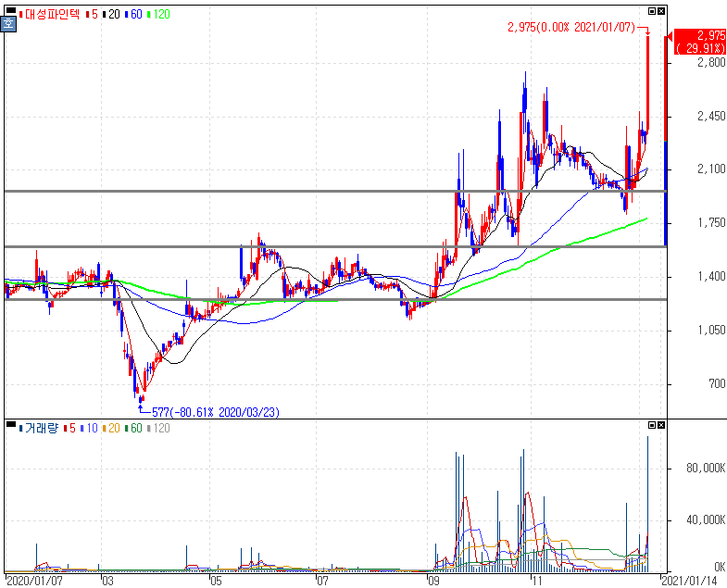Image resolution: width=727 pixels, height=588 pixels.
Task: Click the 2,800 price axis label
Action: [711, 62]
